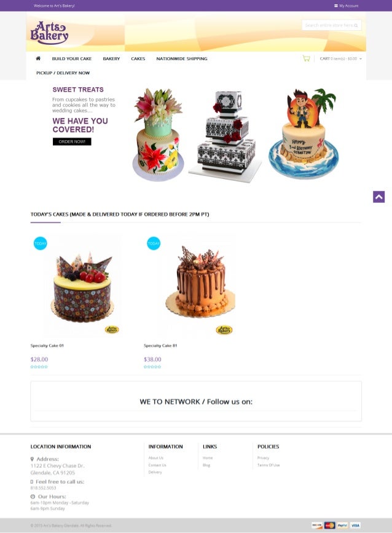Viewport: 392px width, 533px height.
Task: Open the Specialty Cake 01 product image
Action: pyautogui.click(x=82, y=285)
